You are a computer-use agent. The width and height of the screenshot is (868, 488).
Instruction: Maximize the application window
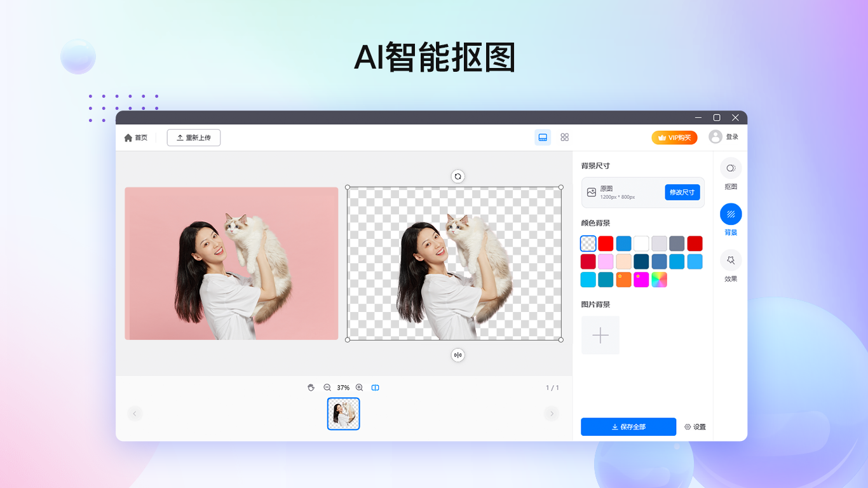[x=717, y=118]
